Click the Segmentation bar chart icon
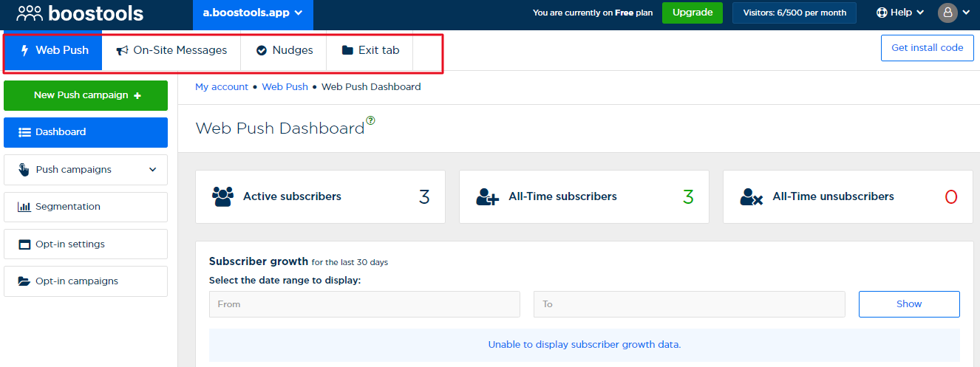980x367 pixels. (x=24, y=207)
